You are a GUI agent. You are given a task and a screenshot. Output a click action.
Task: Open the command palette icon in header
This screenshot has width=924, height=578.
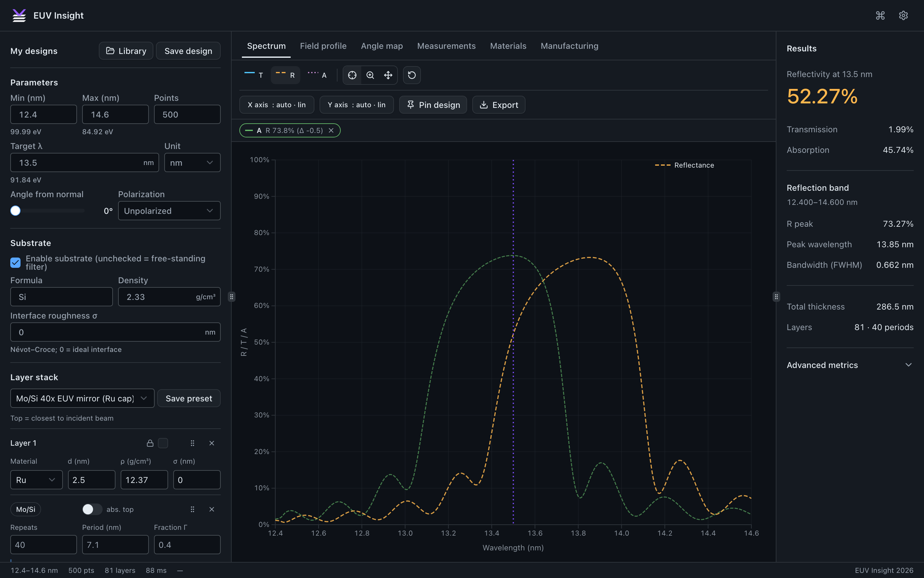coord(880,15)
